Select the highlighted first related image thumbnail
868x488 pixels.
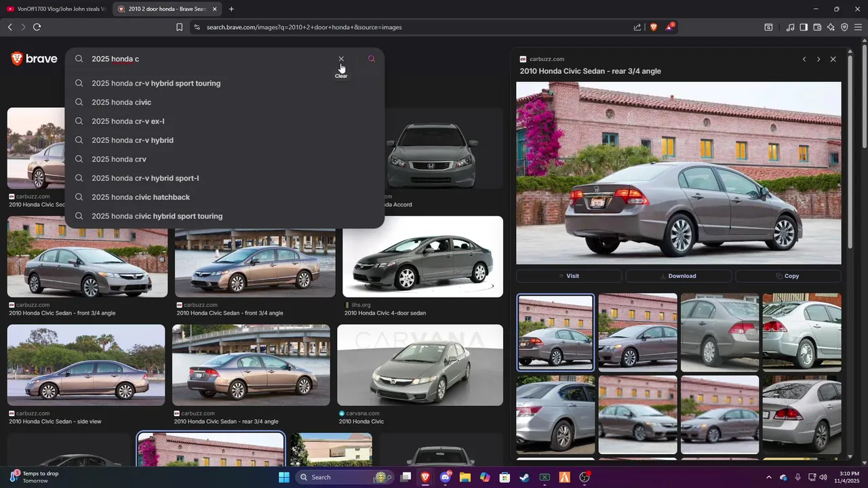click(x=555, y=332)
